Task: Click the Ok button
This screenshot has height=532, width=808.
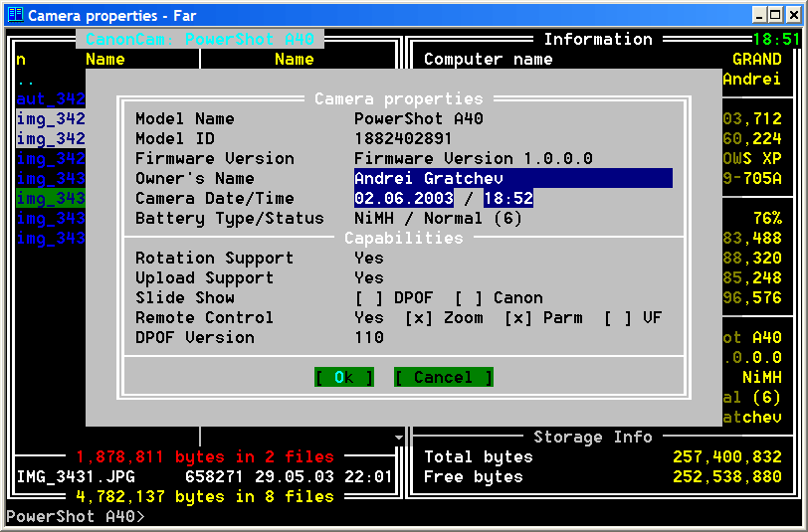Action: click(344, 378)
